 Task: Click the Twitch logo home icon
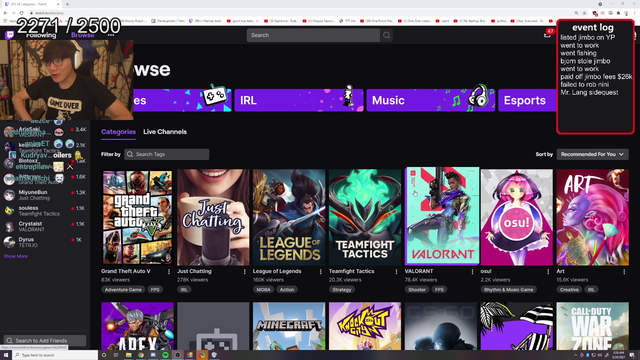click(10, 35)
